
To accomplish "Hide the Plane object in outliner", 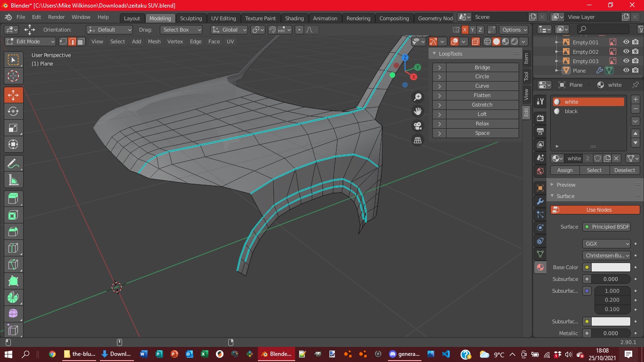I will tap(626, 71).
